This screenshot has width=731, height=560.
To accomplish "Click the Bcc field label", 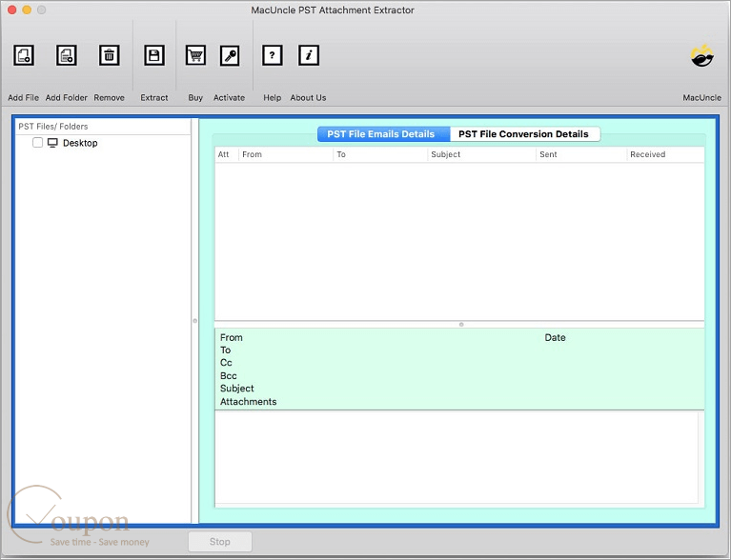I will pos(229,375).
